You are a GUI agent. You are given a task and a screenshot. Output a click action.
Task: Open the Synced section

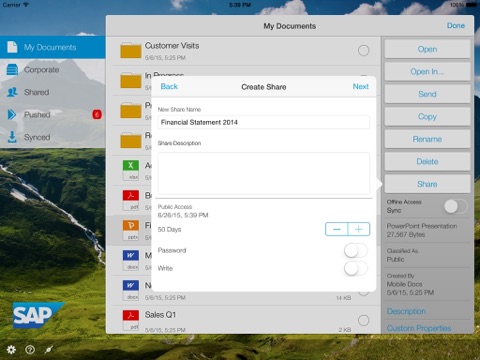(x=53, y=137)
